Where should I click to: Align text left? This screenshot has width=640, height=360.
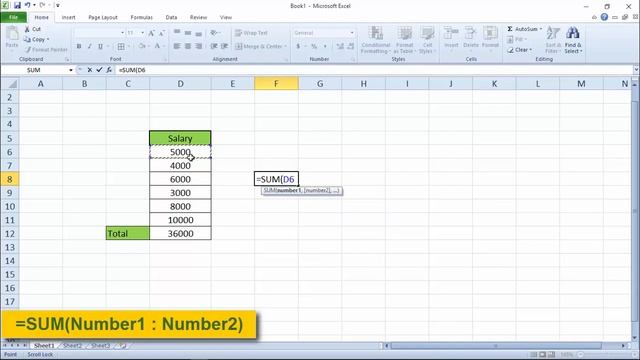[x=177, y=47]
